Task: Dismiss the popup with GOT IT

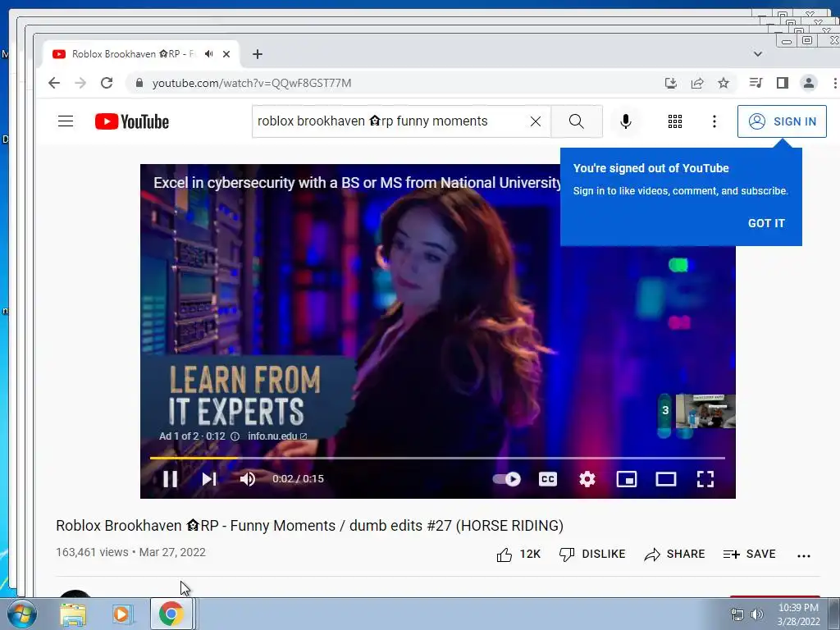Action: click(x=766, y=223)
